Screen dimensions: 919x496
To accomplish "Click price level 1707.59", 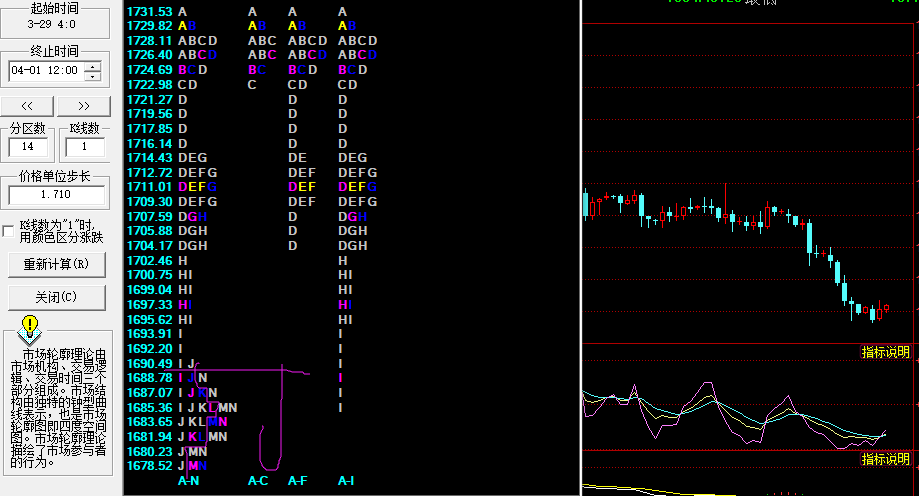I will click(149, 216).
